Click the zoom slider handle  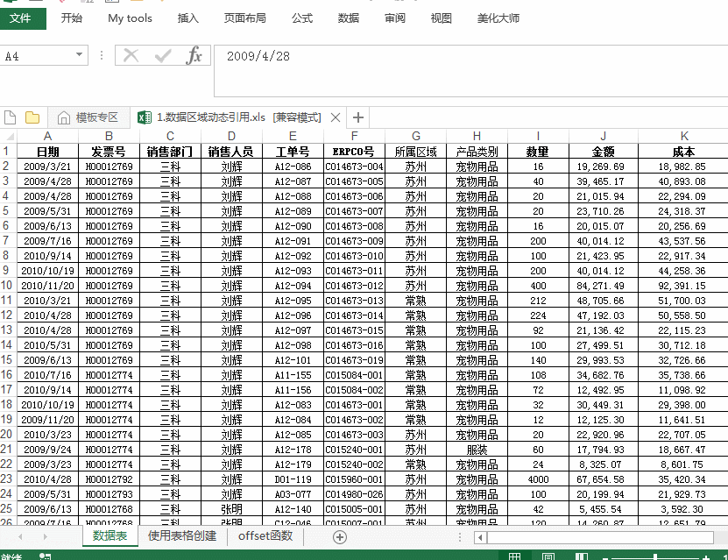click(x=655, y=556)
